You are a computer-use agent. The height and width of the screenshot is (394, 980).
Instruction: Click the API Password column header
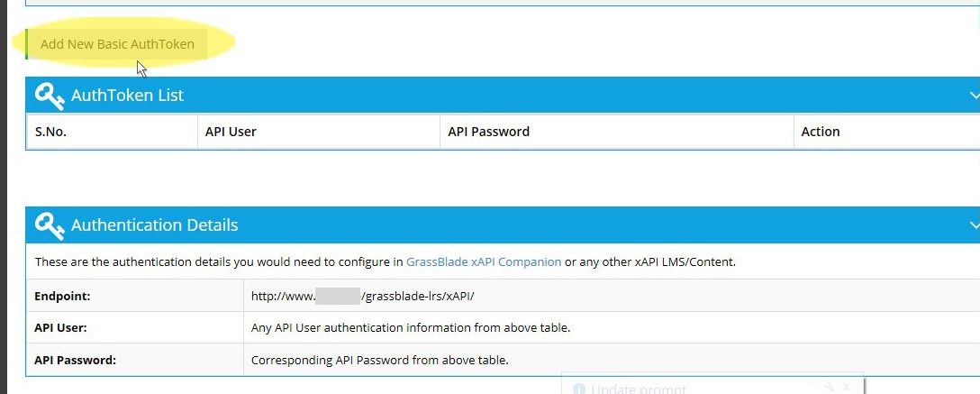(x=489, y=132)
